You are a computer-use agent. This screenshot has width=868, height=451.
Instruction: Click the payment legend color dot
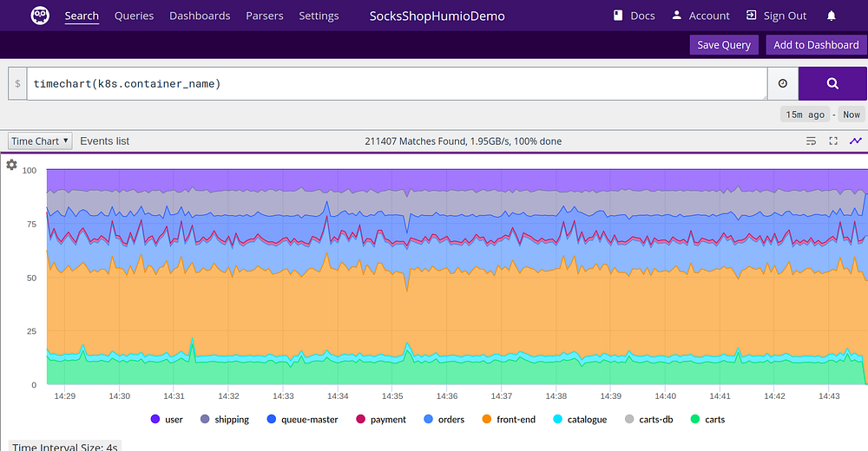click(360, 420)
